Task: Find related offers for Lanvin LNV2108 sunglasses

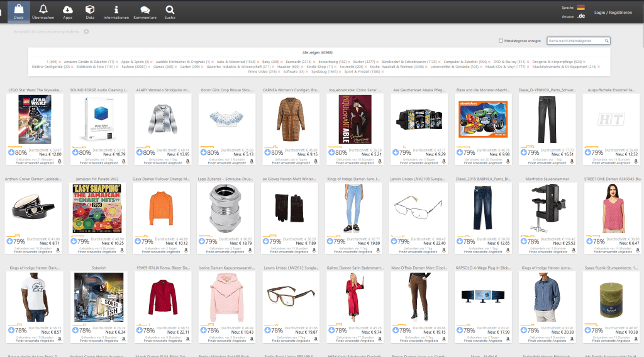Action: click(418, 252)
